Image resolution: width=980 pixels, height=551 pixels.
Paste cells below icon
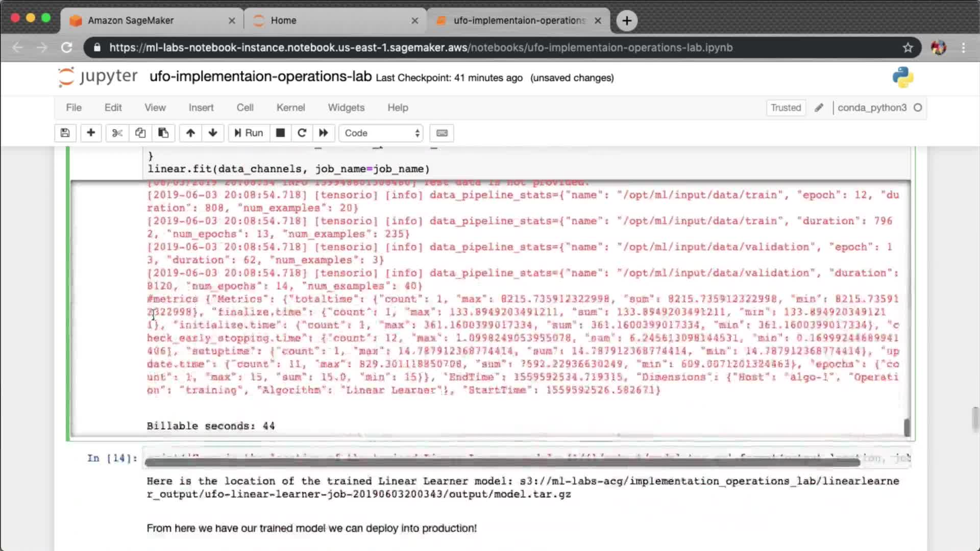163,133
